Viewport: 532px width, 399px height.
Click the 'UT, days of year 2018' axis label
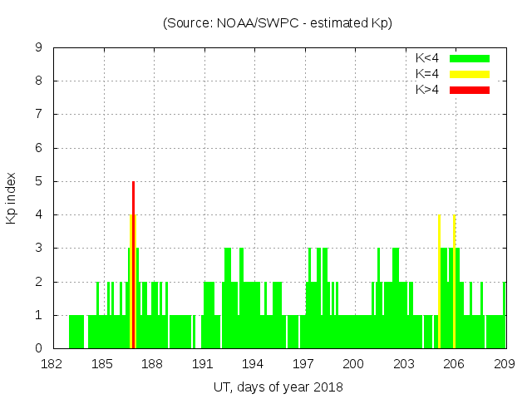pos(278,387)
